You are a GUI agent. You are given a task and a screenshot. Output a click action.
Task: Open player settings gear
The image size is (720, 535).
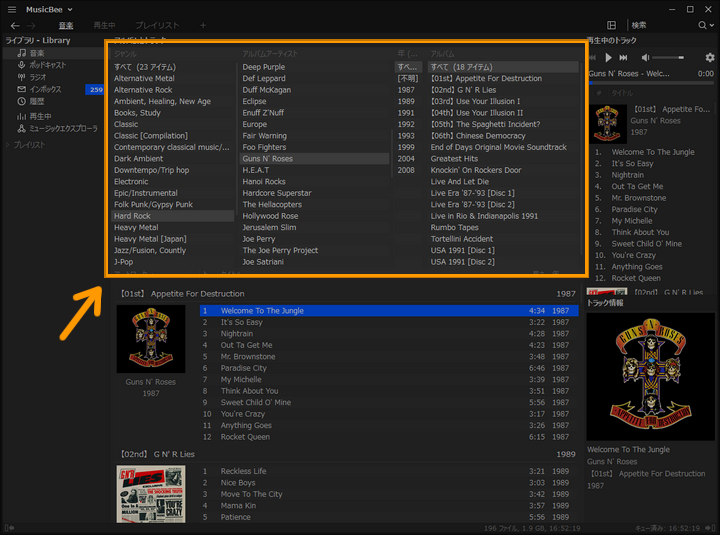[709, 57]
